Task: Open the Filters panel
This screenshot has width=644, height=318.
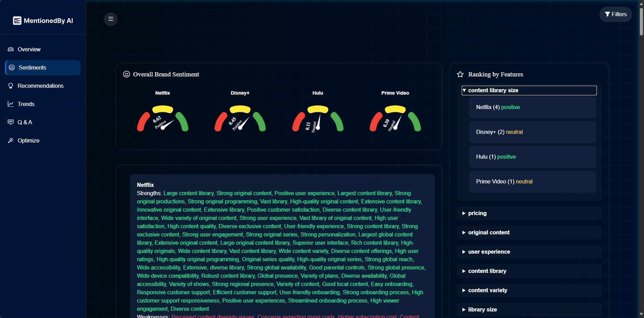Action: [x=616, y=14]
